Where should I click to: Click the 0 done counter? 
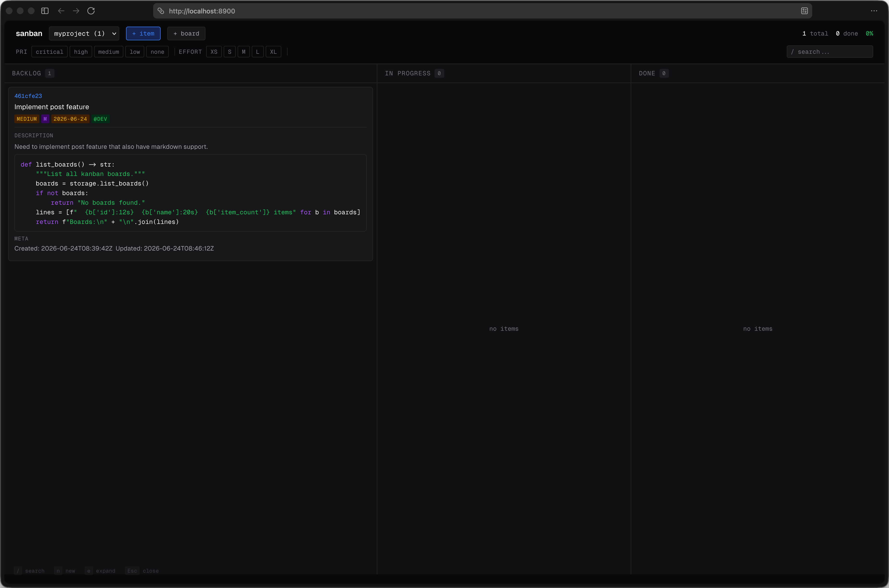(x=847, y=33)
